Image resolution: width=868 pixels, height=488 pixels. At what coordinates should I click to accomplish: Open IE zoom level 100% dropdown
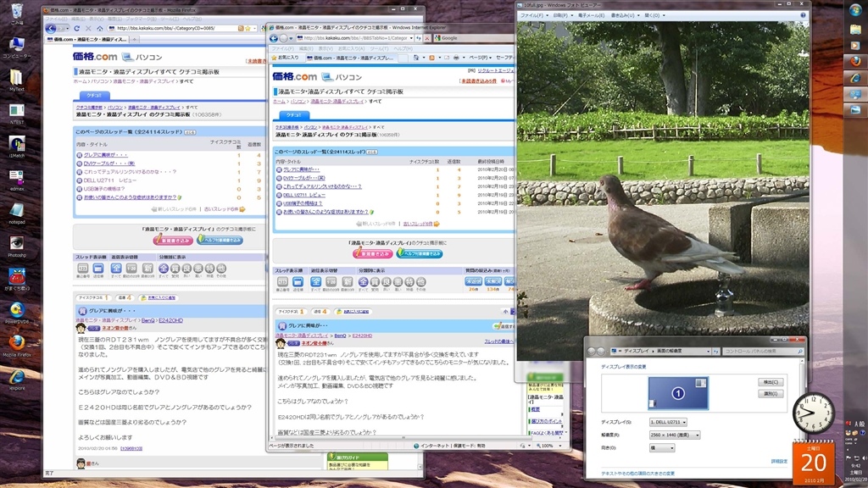tap(549, 445)
